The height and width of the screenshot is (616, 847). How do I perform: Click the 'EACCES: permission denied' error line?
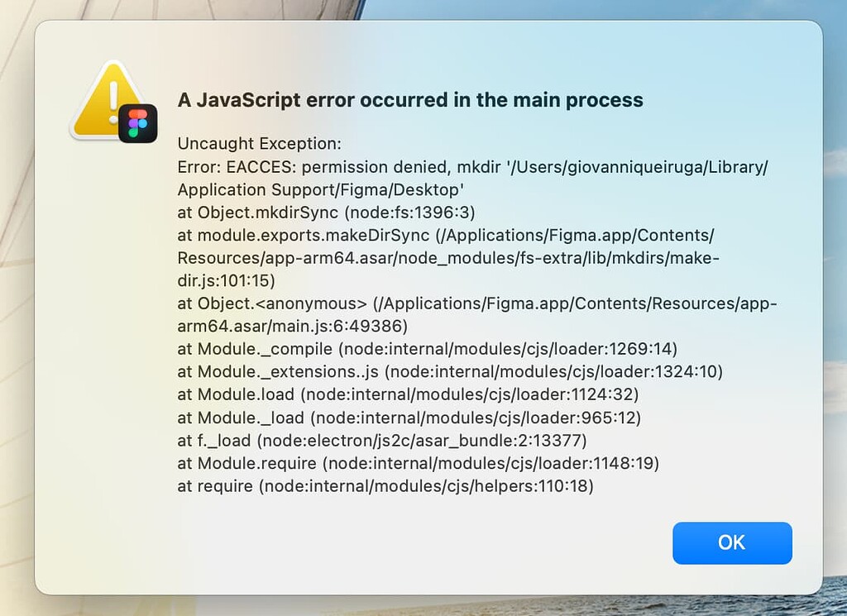point(472,166)
